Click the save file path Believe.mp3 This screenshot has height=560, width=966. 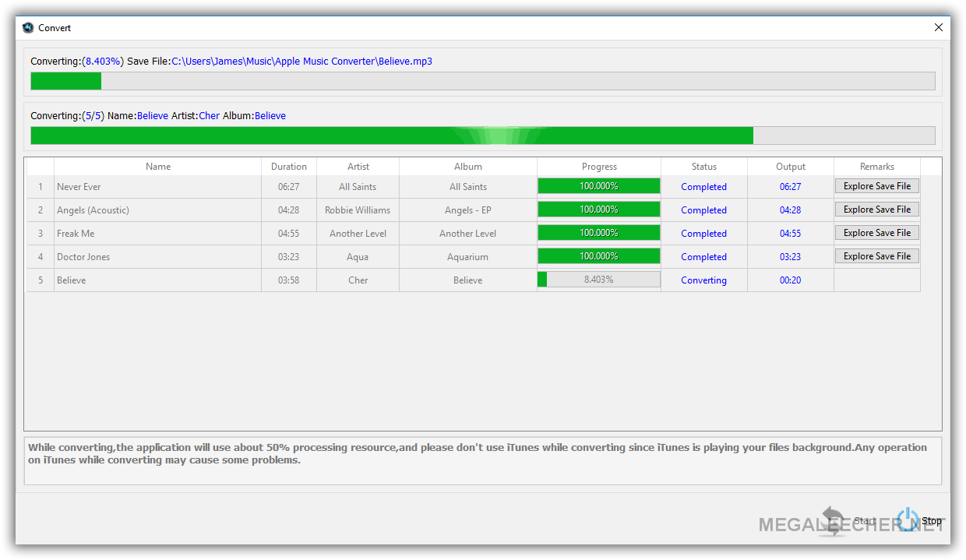tap(302, 62)
